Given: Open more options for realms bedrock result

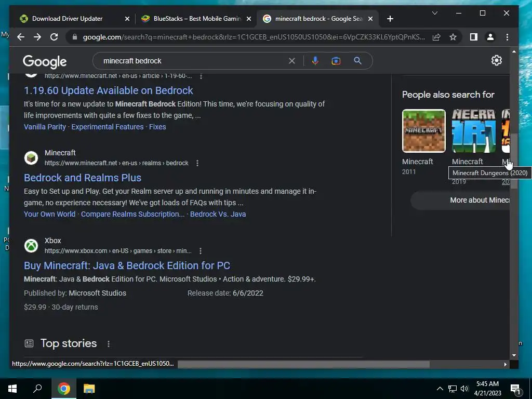Looking at the screenshot, I should pos(197,163).
